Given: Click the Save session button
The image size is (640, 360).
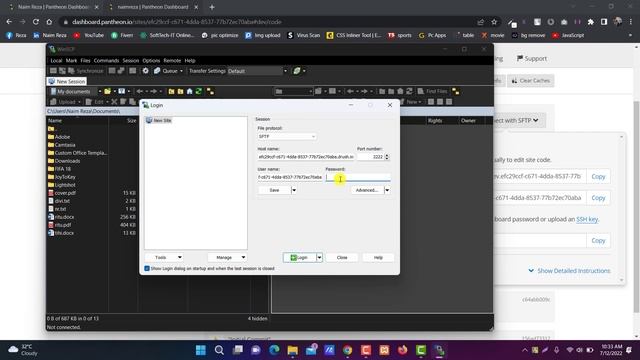Looking at the screenshot, I should (x=274, y=190).
